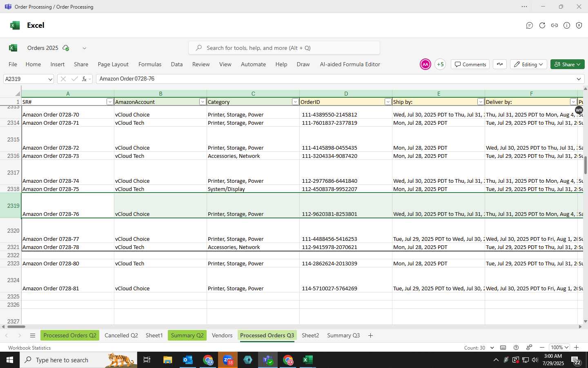588x368 pixels.
Task: Open the Deliver by column filter dropdown
Action: 573,102
